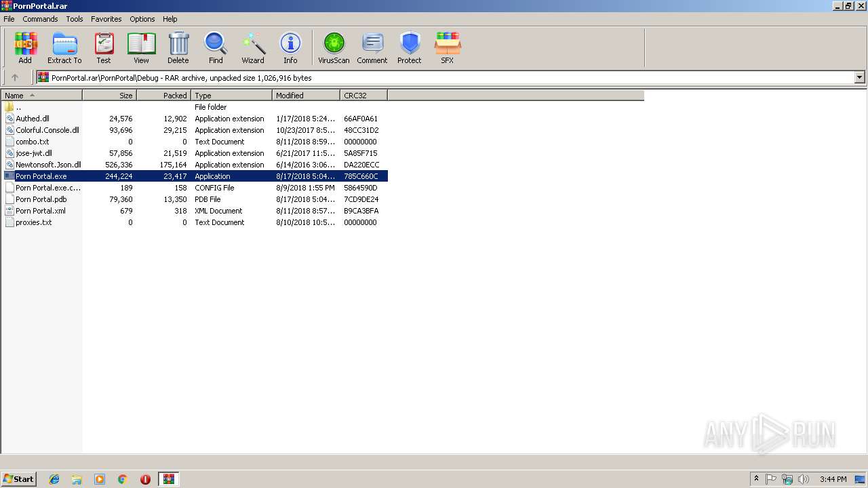
Task: Sort files by Name column
Action: (x=41, y=96)
